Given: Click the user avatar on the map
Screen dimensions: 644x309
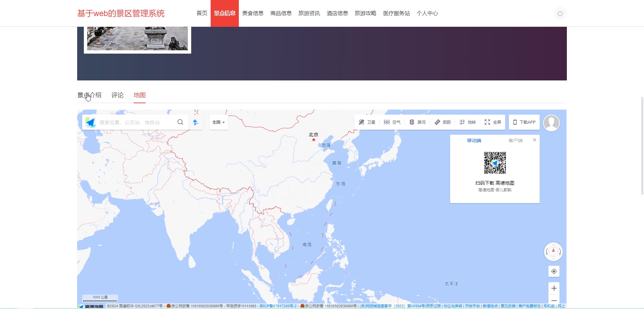Looking at the screenshot, I should click(x=551, y=123).
